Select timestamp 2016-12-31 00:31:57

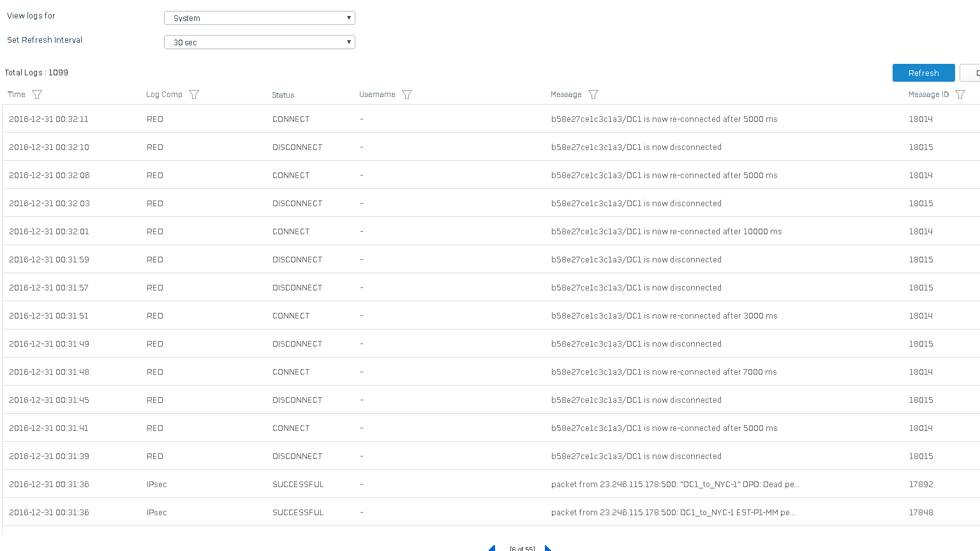(x=48, y=288)
